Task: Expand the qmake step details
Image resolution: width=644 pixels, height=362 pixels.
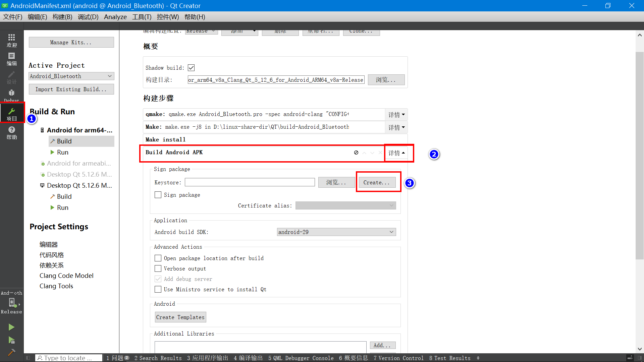Action: click(396, 115)
